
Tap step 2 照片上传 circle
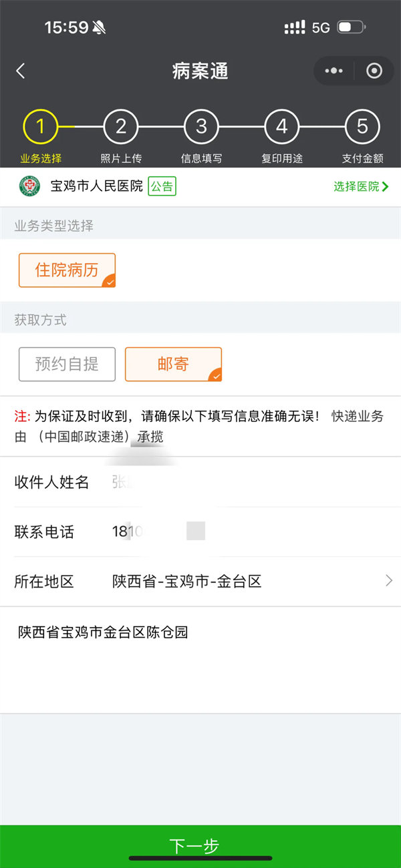pos(121,126)
